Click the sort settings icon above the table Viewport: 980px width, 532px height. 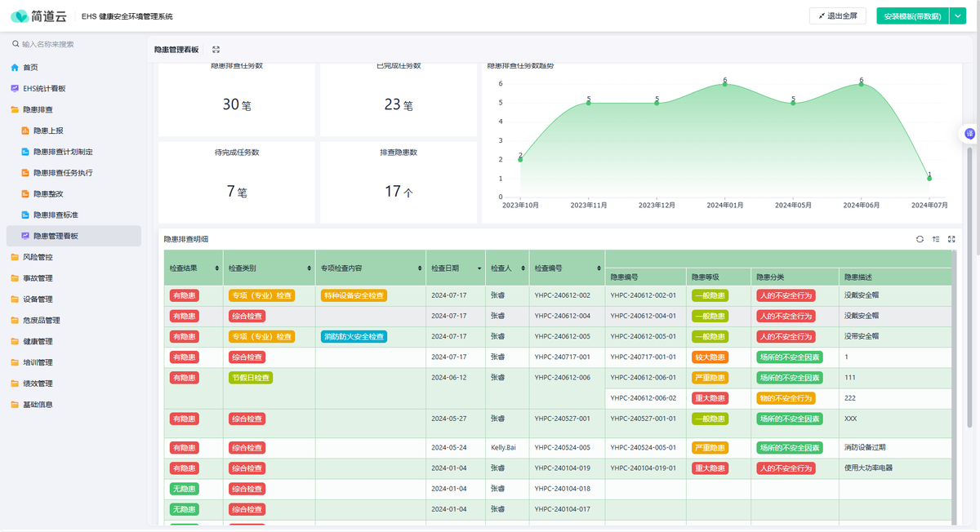(x=936, y=239)
